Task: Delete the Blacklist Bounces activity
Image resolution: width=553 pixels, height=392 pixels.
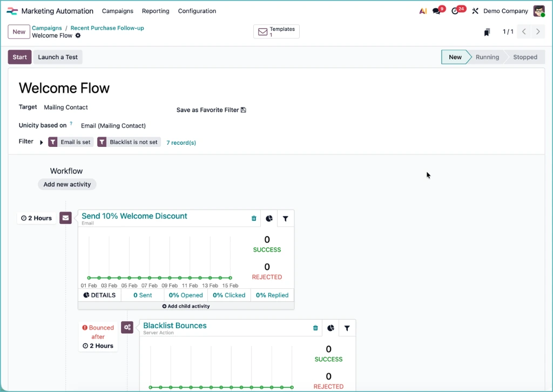Action: (x=315, y=328)
